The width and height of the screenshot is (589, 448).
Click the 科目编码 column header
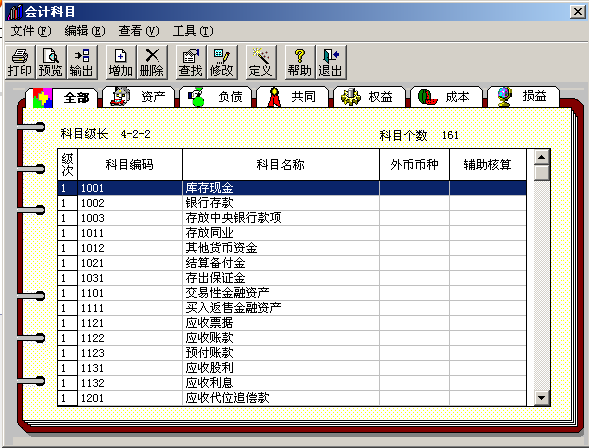coord(130,164)
